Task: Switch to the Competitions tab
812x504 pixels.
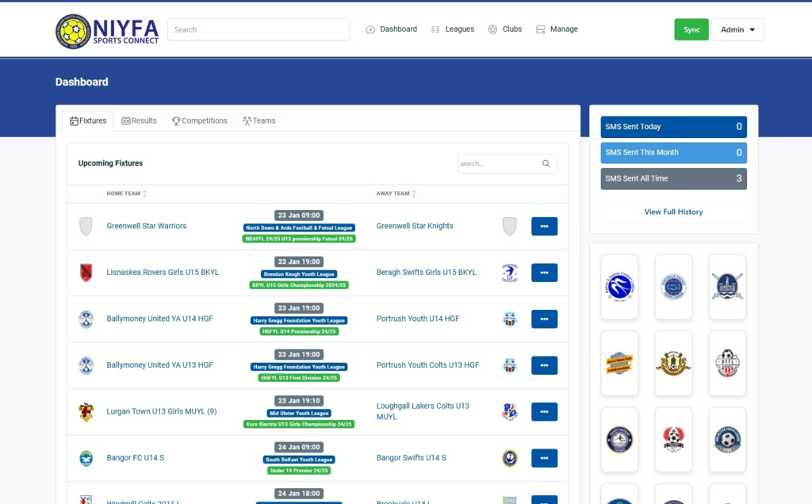Action: coord(199,120)
